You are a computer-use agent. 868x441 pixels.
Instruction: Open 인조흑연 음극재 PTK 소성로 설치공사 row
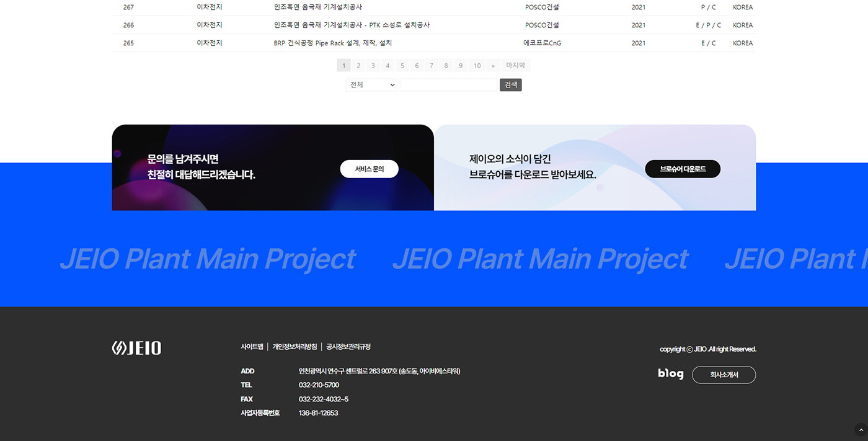351,25
